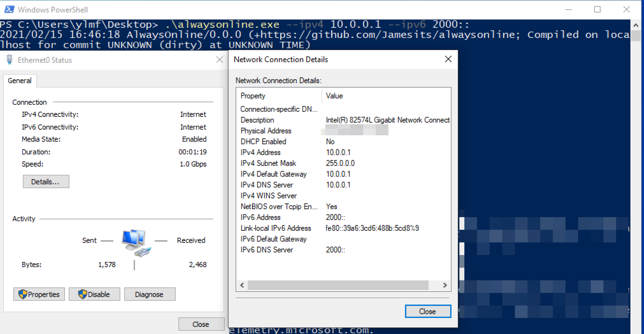Disable the Ethernet0 network adapter
Image resolution: width=644 pixels, height=334 pixels.
pyautogui.click(x=94, y=294)
